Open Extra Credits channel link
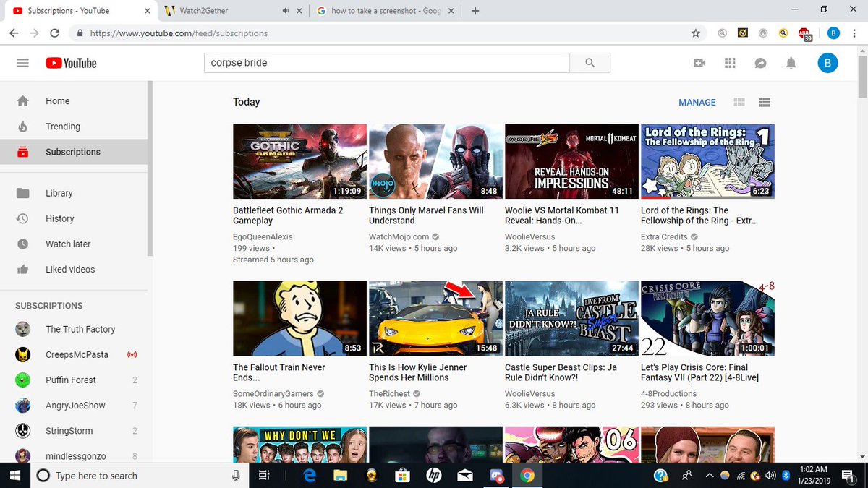 point(664,236)
